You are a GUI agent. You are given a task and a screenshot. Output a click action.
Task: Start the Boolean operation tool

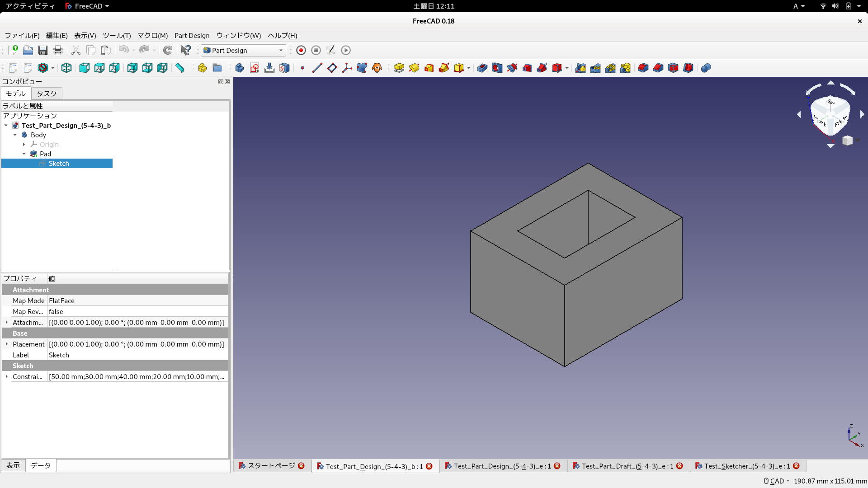pyautogui.click(x=706, y=68)
